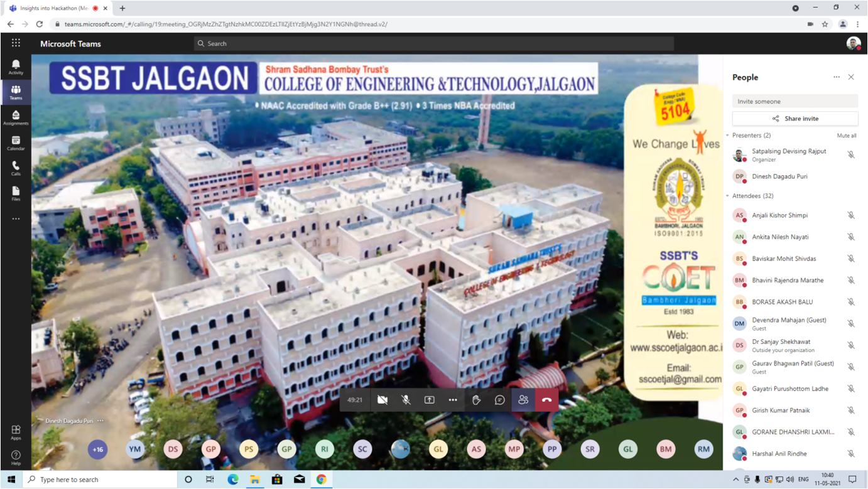Open the Activity feed in Teams sidebar

(x=16, y=67)
